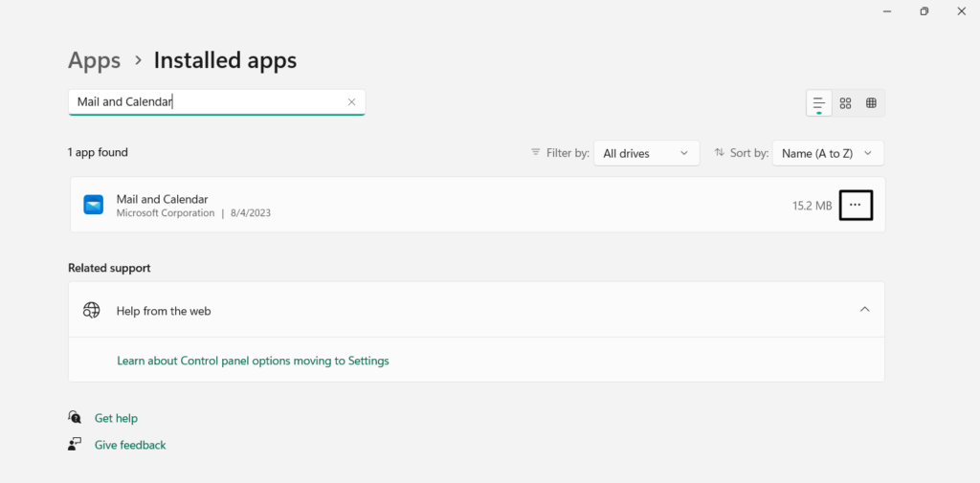Switch to tiles view layout
This screenshot has height=483, width=980.
click(871, 103)
